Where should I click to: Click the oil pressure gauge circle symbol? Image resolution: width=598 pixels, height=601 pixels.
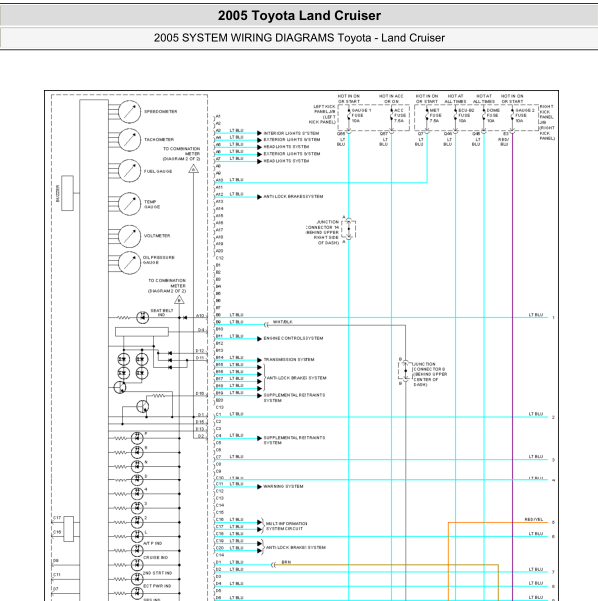(130, 263)
